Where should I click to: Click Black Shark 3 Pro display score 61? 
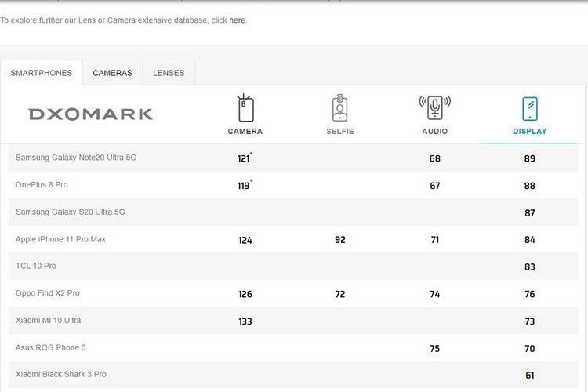pyautogui.click(x=530, y=376)
